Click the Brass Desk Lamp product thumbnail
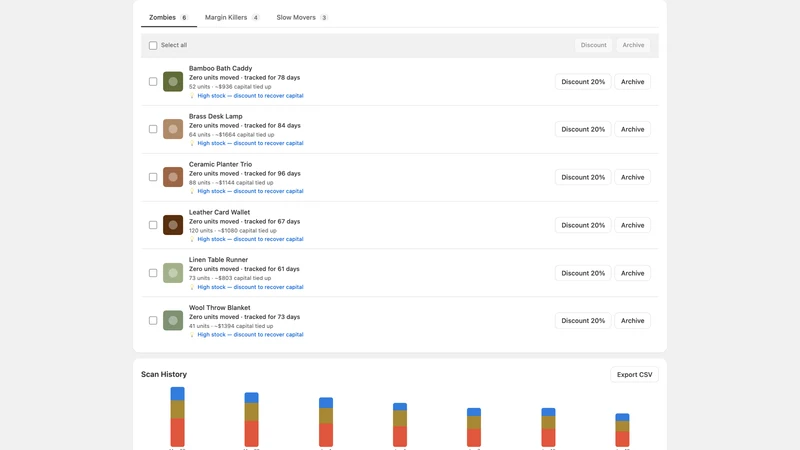The image size is (800, 450). pyautogui.click(x=173, y=129)
